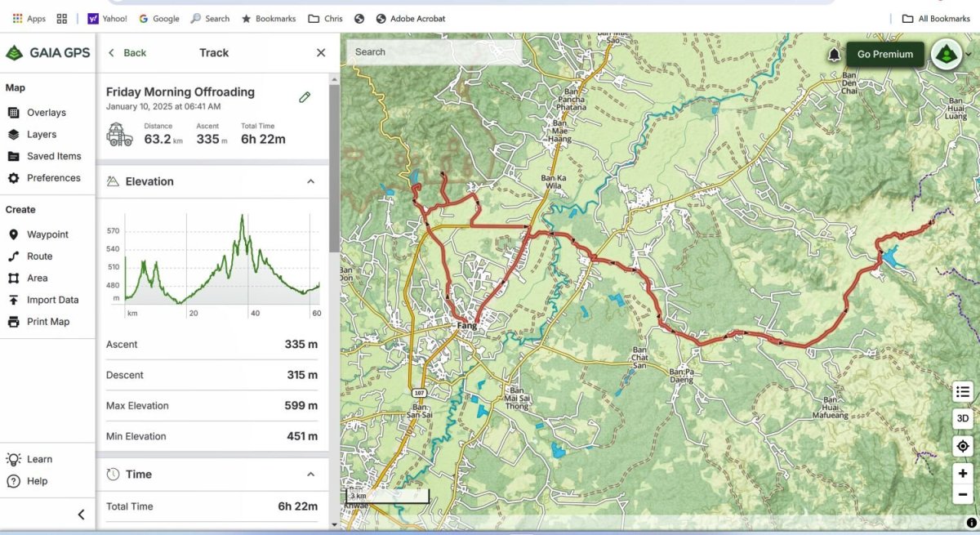Click the Max Elevation 599 m value
Screen dimensions: 980x535
(301, 406)
